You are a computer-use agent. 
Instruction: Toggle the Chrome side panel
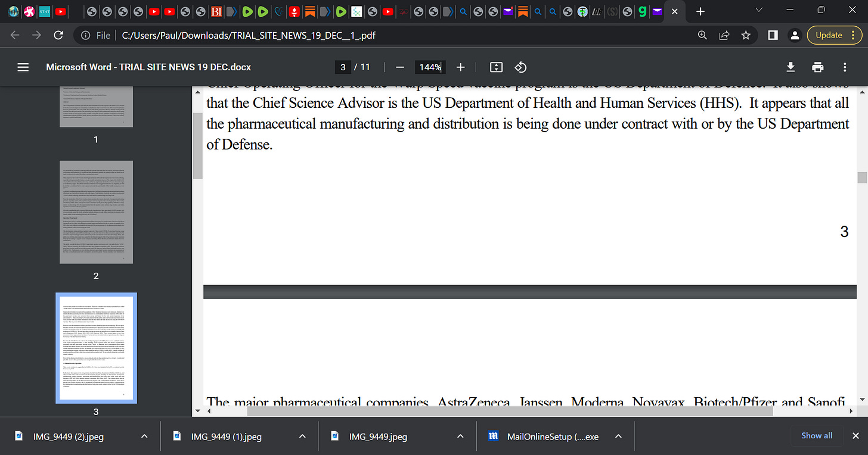773,35
